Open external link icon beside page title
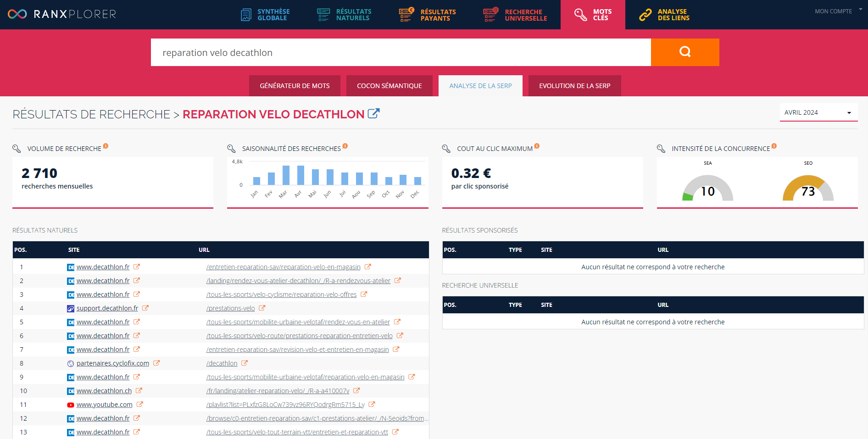Image resolution: width=868 pixels, height=439 pixels. click(374, 113)
